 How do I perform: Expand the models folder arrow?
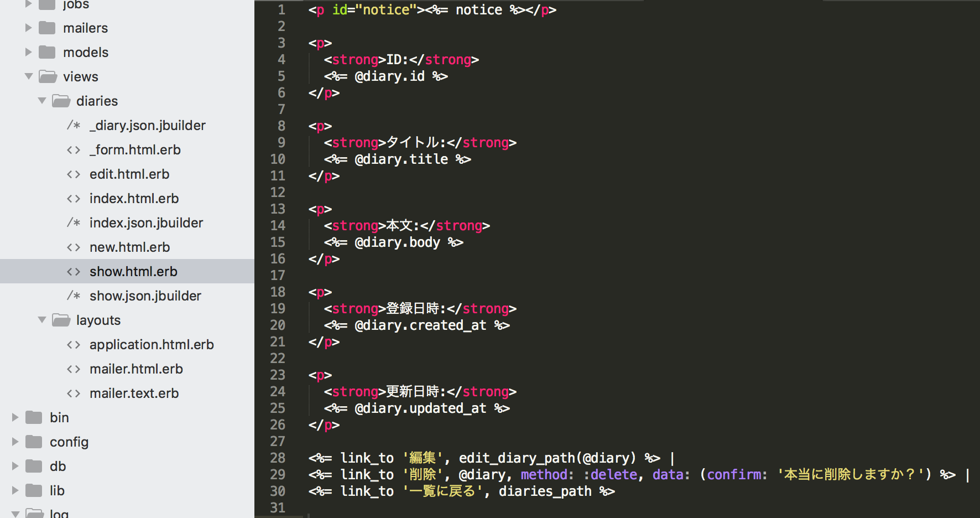[28, 52]
